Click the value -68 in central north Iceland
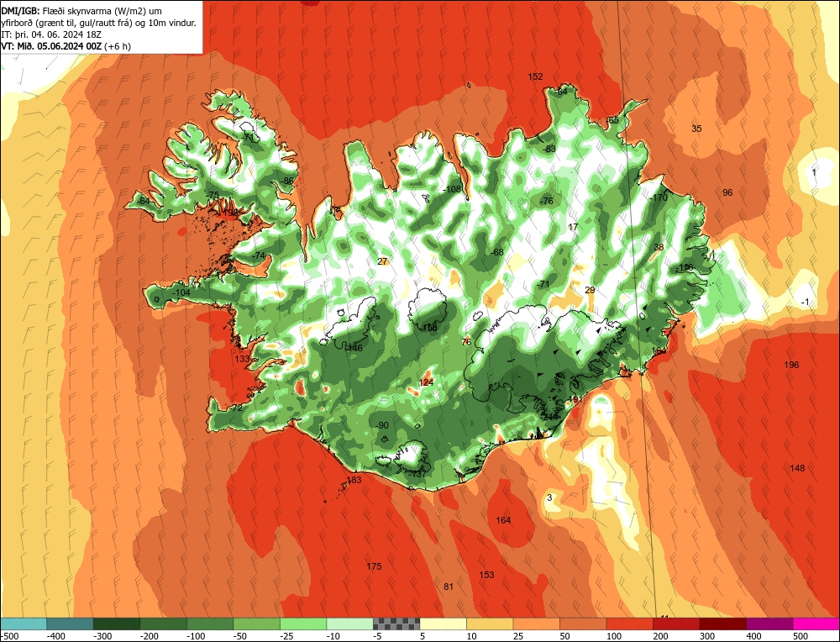The width and height of the screenshot is (840, 642). 496,252
